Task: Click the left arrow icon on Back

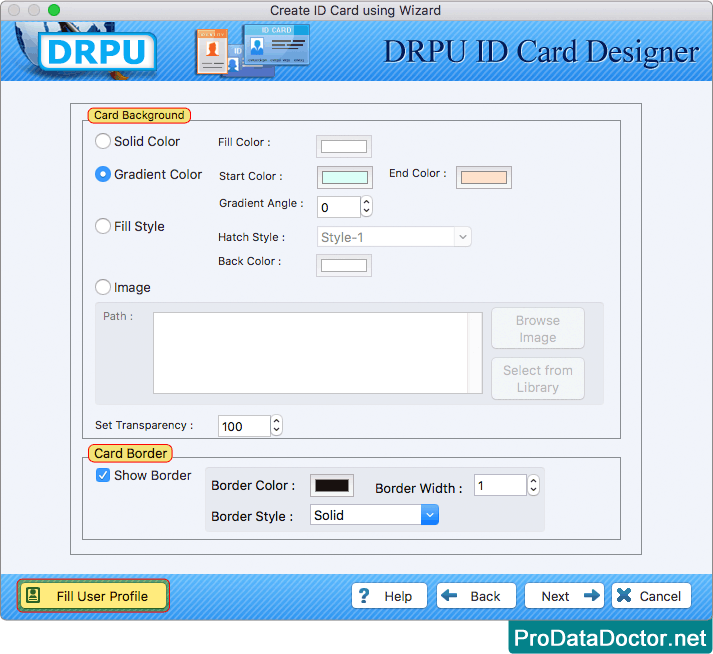Action: 449,595
